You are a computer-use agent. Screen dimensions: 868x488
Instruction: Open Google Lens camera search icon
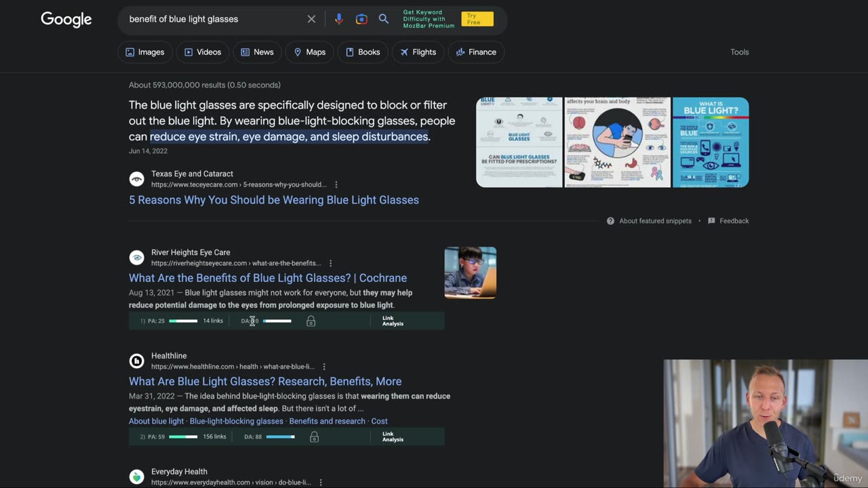(x=361, y=19)
